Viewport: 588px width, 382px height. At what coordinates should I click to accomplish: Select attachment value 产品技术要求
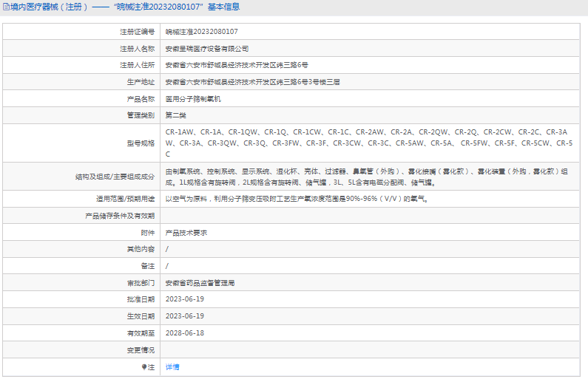tap(186, 233)
